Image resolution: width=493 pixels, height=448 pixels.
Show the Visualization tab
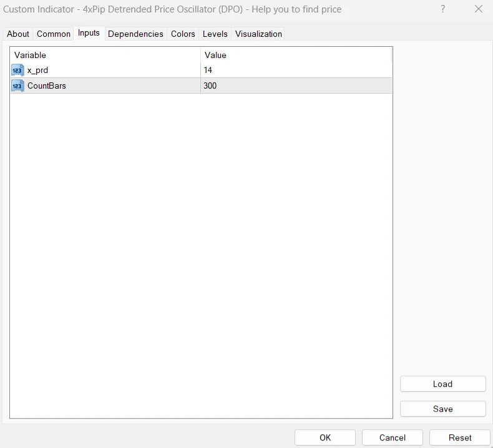pos(258,34)
